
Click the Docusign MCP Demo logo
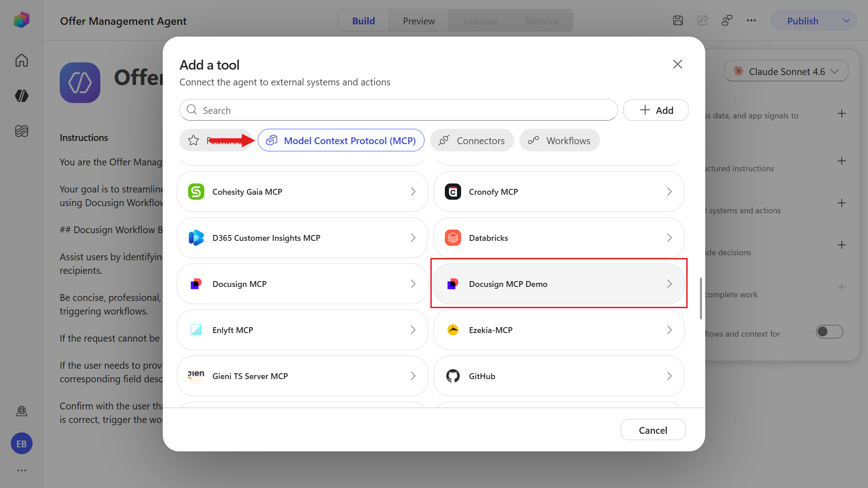(453, 284)
